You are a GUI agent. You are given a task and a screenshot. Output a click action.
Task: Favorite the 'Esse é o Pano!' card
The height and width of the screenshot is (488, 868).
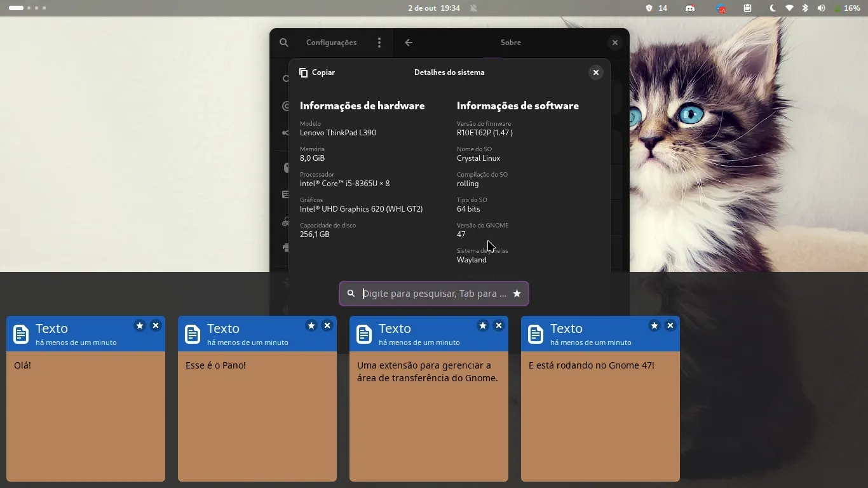coord(311,325)
